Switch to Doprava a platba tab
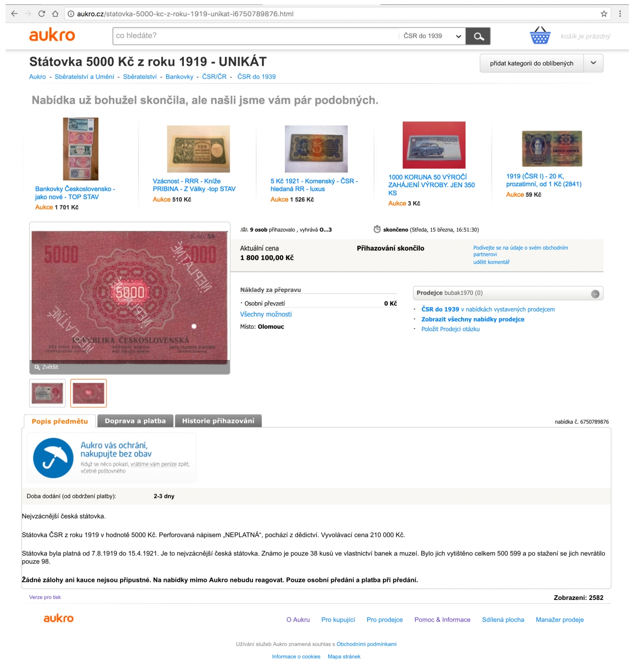634x672 pixels. point(135,421)
